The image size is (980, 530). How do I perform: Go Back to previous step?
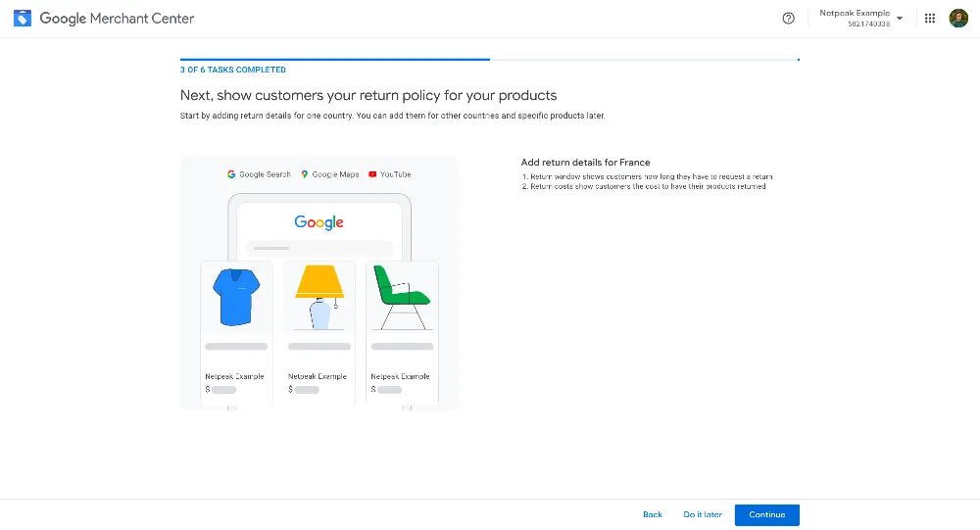pos(653,514)
